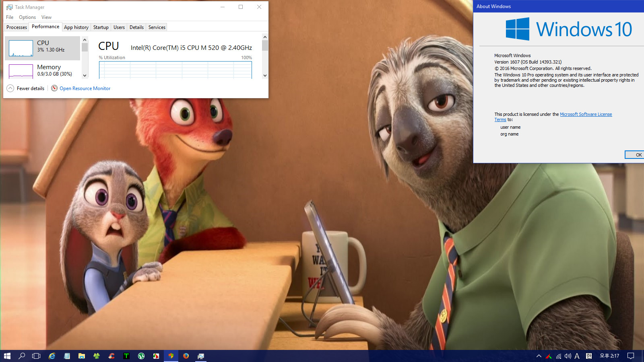Select the Memory resource entry in sidebar
The height and width of the screenshot is (362, 644).
(42, 70)
